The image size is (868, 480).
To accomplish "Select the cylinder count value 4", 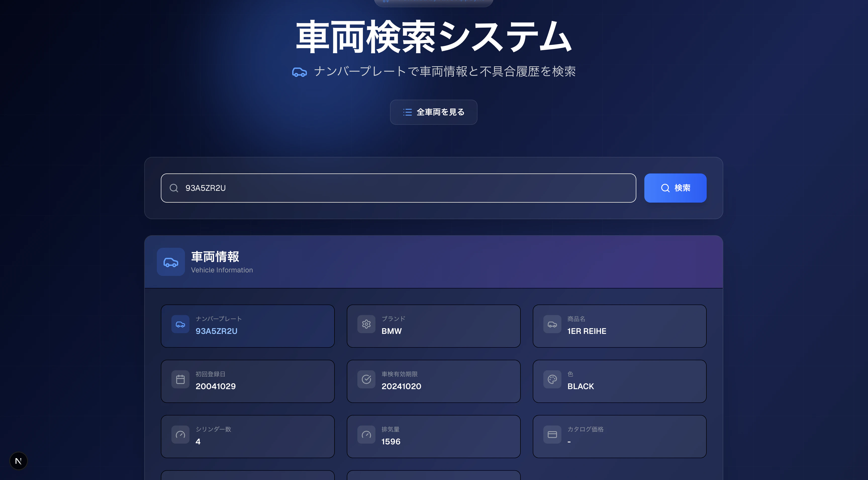I will 198,442.
